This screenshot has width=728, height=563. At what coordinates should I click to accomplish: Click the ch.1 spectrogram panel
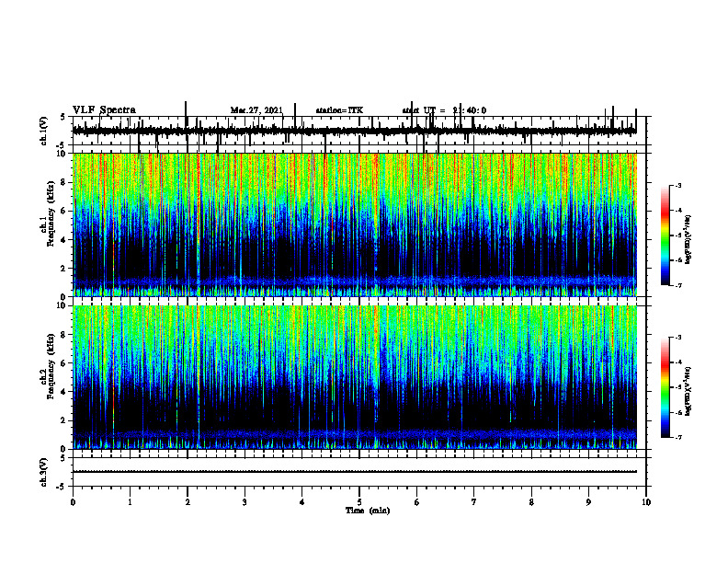pyautogui.click(x=355, y=224)
